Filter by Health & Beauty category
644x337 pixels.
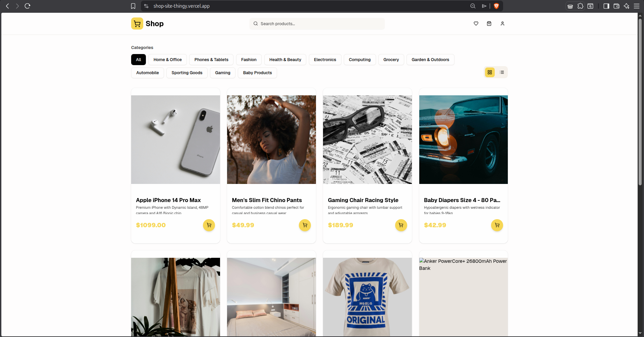click(x=285, y=60)
